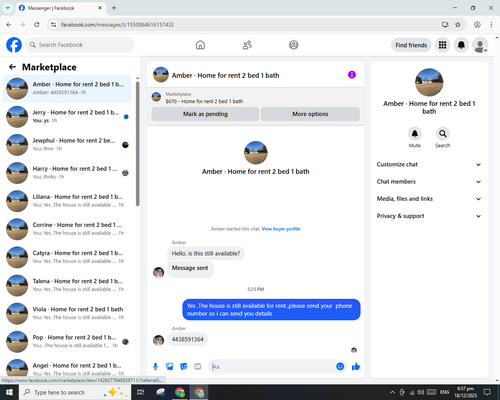
Task: Open View buyer profile link
Action: pos(281,229)
